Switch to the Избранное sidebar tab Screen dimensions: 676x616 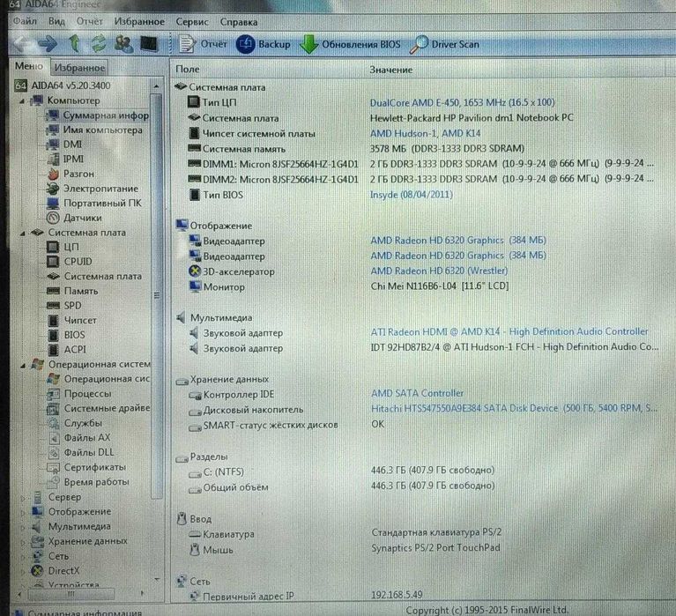tap(79, 68)
